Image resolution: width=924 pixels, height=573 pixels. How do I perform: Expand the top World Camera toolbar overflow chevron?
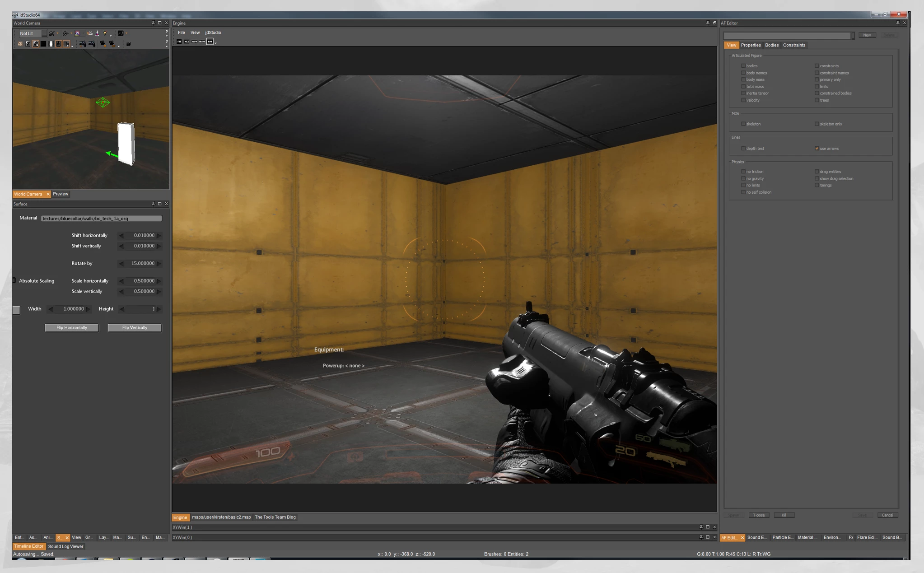167,31
